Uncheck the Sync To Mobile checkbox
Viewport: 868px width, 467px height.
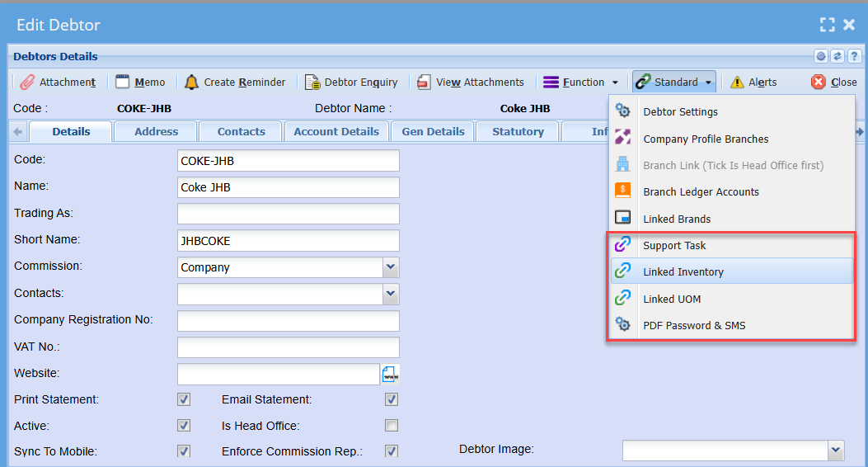coord(184,451)
